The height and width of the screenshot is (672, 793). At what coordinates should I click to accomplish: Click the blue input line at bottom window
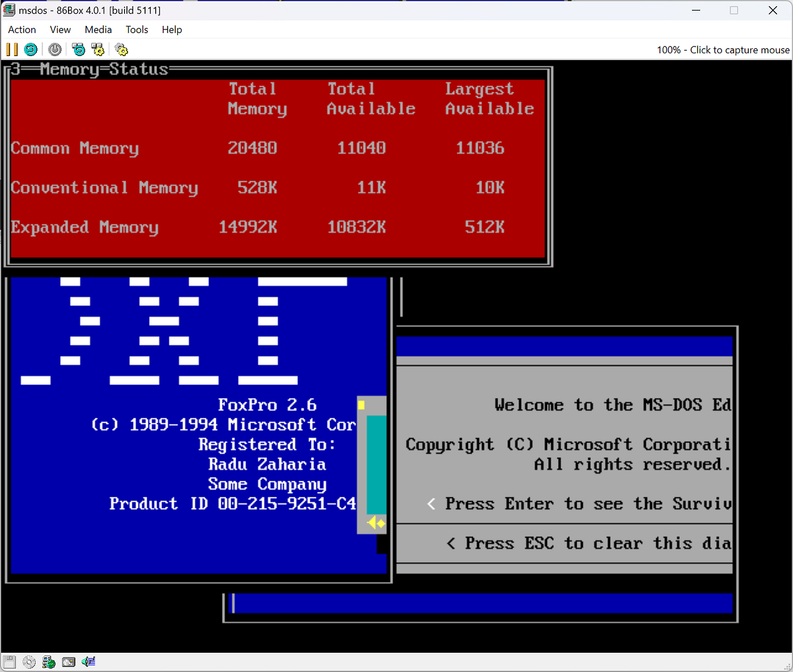481,603
